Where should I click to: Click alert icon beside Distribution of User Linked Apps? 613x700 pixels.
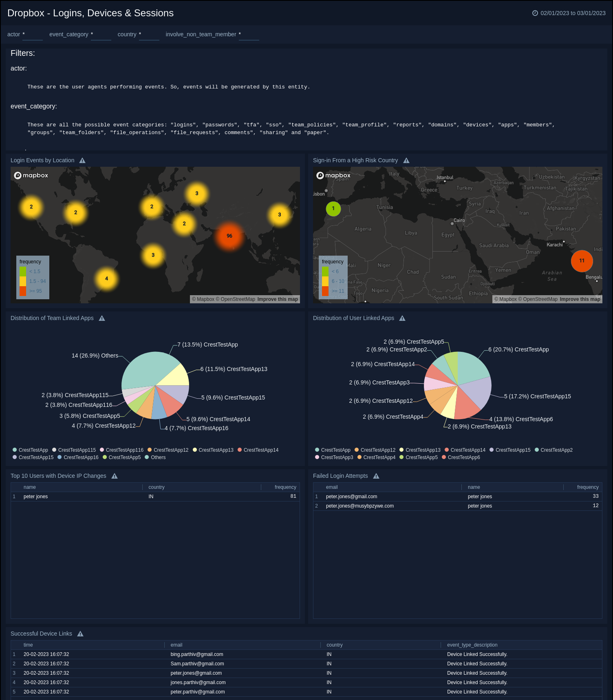pos(402,318)
